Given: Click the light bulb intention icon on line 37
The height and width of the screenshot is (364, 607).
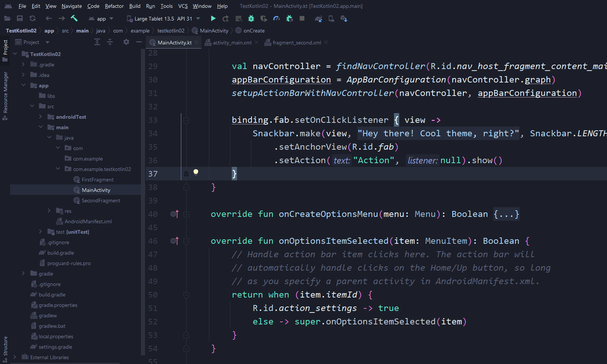Looking at the screenshot, I should (x=196, y=172).
